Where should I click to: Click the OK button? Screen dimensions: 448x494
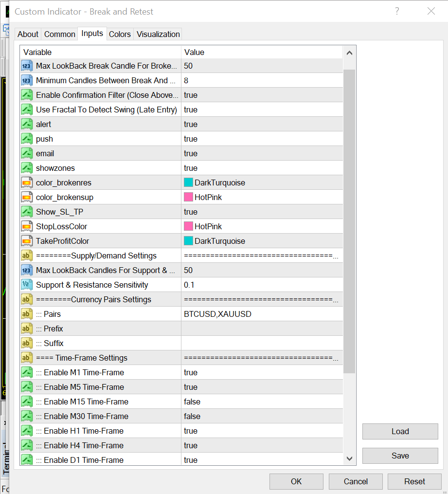pyautogui.click(x=296, y=481)
